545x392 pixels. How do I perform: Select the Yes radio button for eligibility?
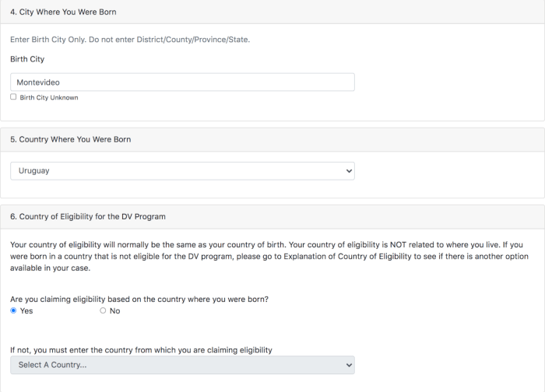click(x=13, y=310)
